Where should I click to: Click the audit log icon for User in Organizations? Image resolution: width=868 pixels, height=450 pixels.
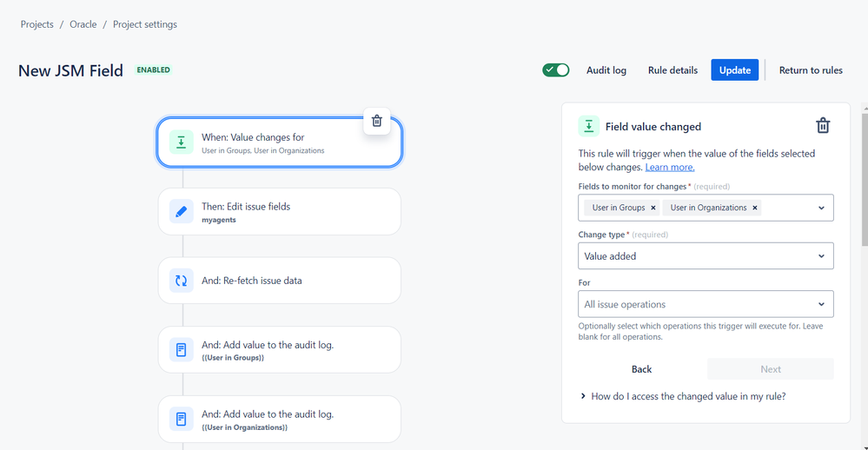[181, 419]
